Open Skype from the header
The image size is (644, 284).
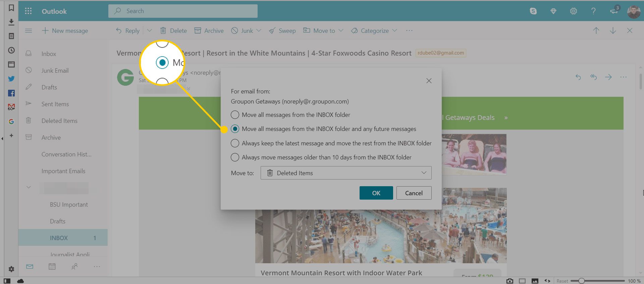click(x=533, y=11)
